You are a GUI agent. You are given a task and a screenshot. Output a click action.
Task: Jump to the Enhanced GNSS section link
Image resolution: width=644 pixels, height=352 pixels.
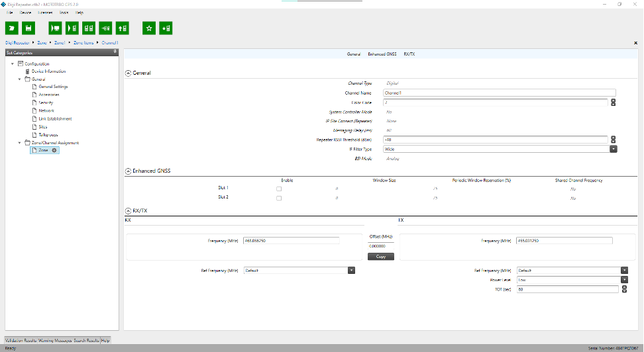pos(382,53)
